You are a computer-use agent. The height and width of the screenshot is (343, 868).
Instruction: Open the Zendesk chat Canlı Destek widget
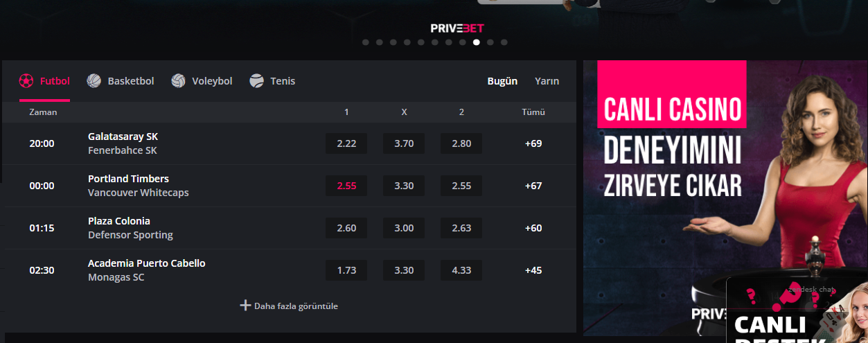coord(797,312)
